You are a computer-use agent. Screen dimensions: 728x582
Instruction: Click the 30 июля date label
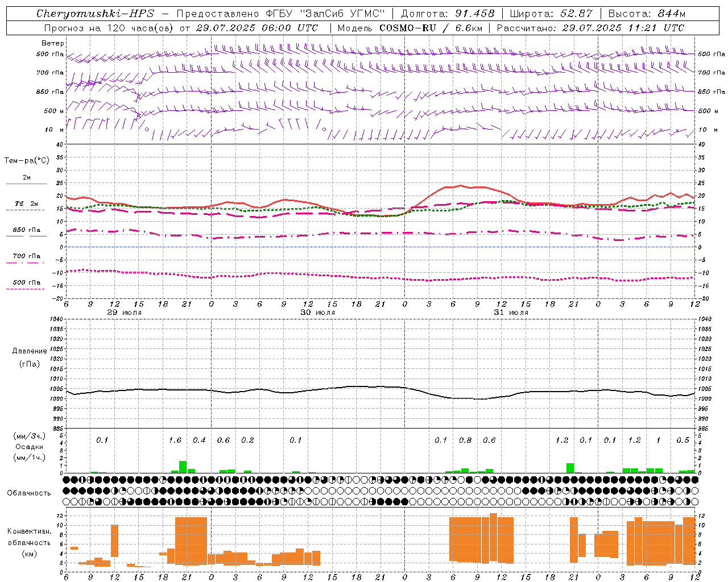click(x=318, y=313)
